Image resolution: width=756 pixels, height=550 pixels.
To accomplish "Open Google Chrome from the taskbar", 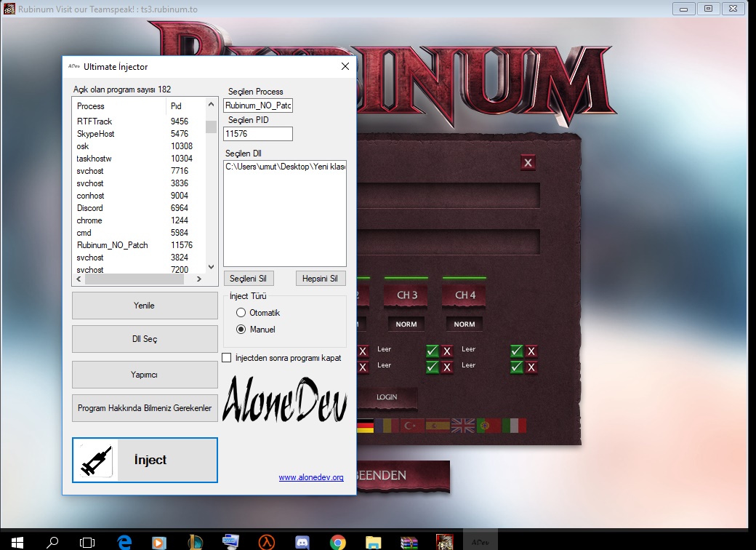I will pyautogui.click(x=337, y=542).
